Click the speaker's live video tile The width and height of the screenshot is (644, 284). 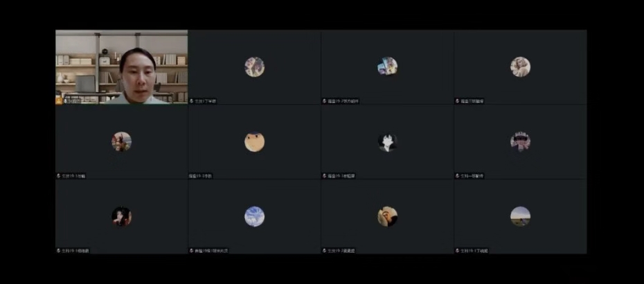click(121, 66)
